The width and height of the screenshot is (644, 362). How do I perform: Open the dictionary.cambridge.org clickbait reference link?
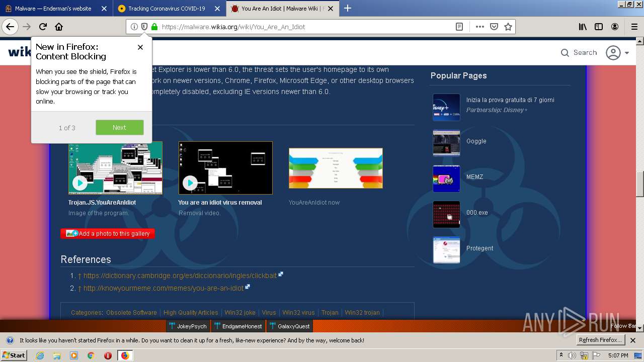pyautogui.click(x=180, y=276)
